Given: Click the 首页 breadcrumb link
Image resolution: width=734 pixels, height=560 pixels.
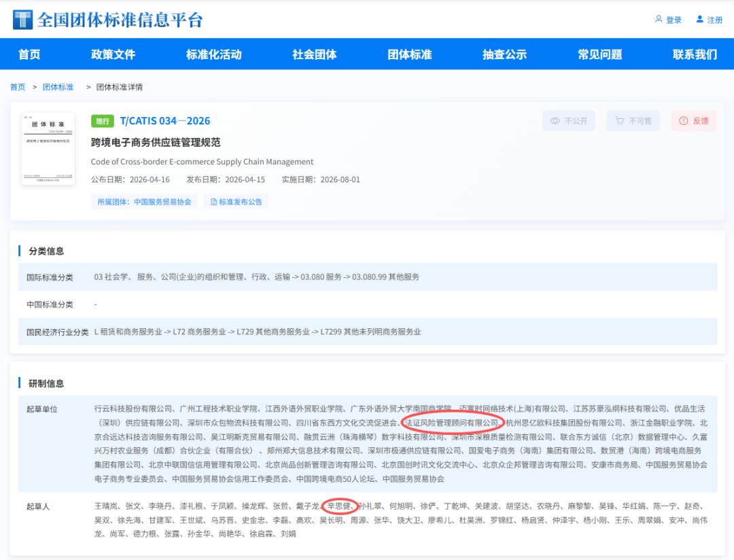Looking at the screenshot, I should 18,87.
